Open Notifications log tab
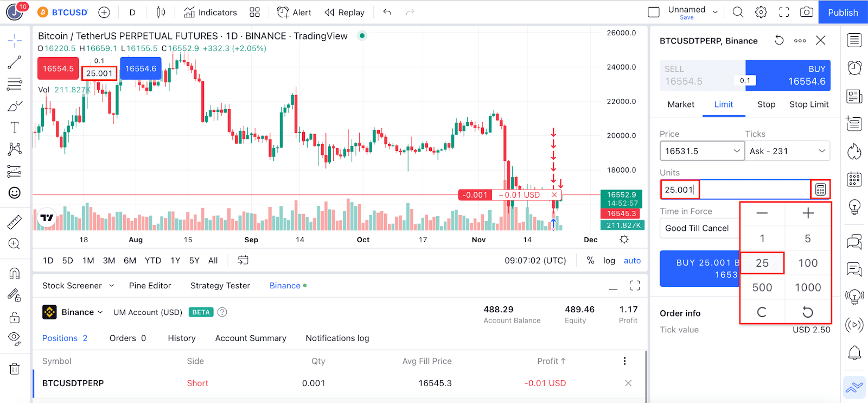 click(337, 338)
